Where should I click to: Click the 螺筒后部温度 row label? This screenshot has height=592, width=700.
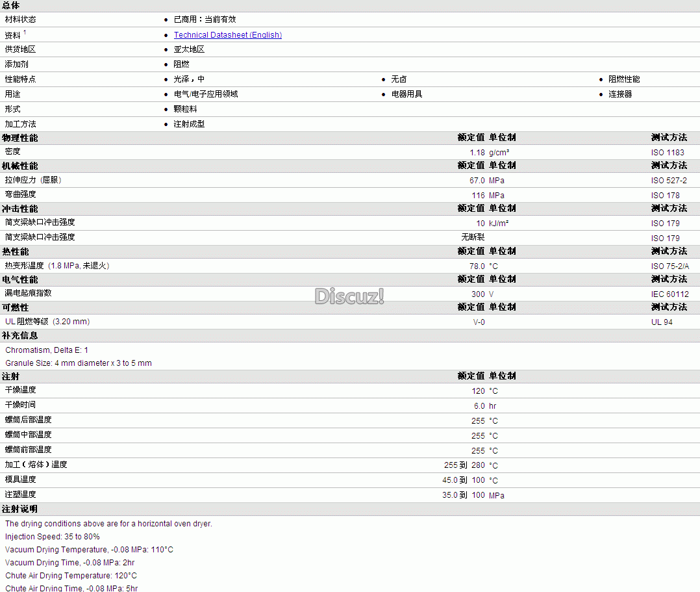[x=28, y=420]
